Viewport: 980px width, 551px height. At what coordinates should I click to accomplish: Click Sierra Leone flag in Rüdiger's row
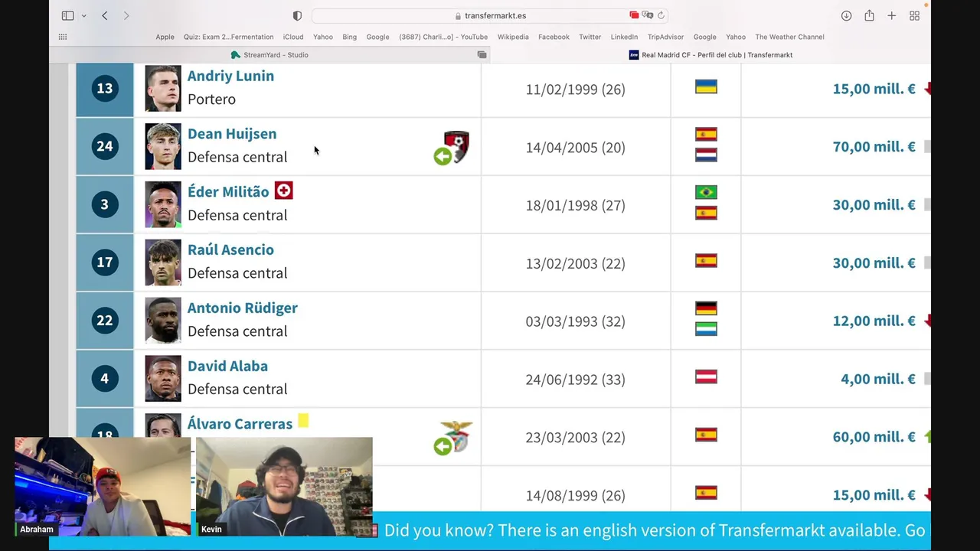(706, 329)
